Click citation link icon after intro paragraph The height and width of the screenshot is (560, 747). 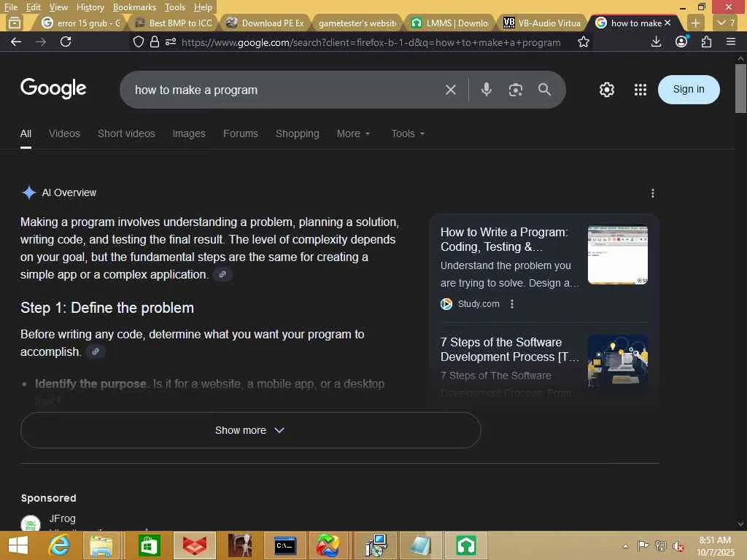(222, 274)
